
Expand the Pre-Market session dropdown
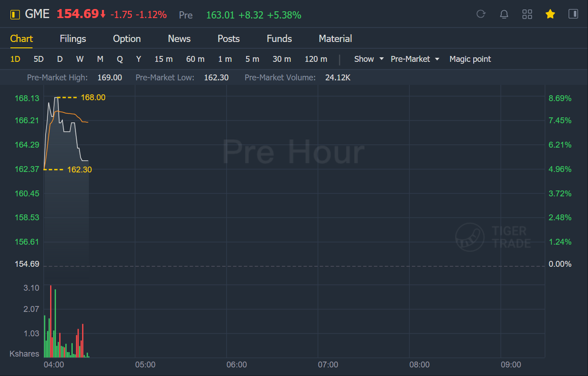[415, 59]
